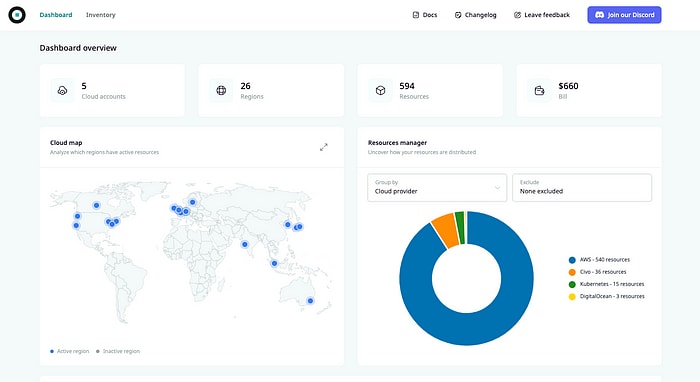Click the Resources cube icon
The height and width of the screenshot is (382, 700).
380,91
